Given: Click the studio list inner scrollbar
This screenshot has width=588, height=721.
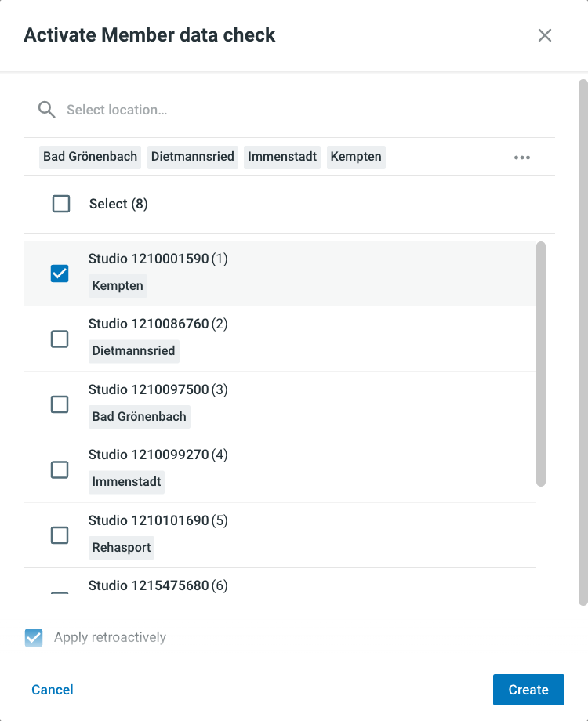Looking at the screenshot, I should pos(541,364).
